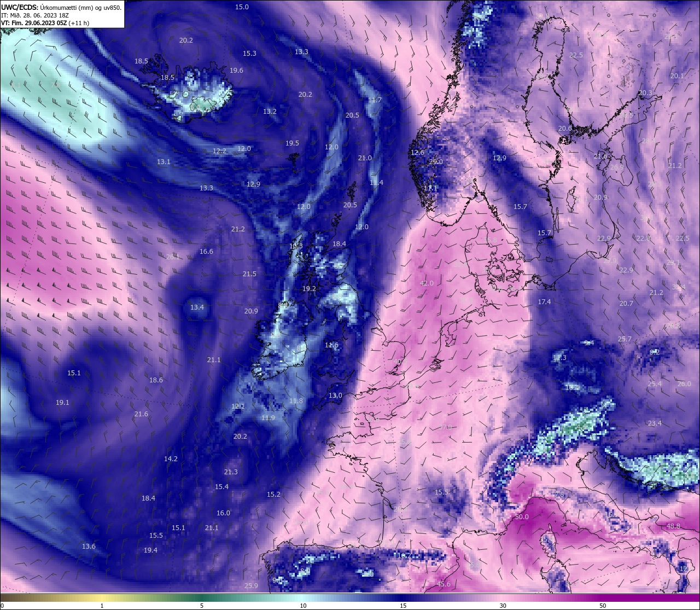
Task: Click the map value 19.2 over Scotland
Action: point(309,289)
